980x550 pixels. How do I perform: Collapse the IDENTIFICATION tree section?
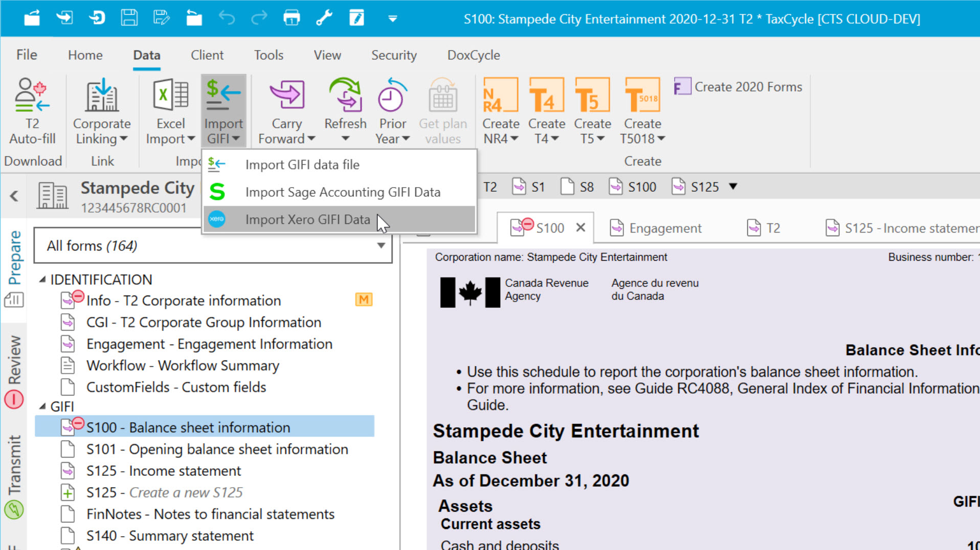coord(43,280)
